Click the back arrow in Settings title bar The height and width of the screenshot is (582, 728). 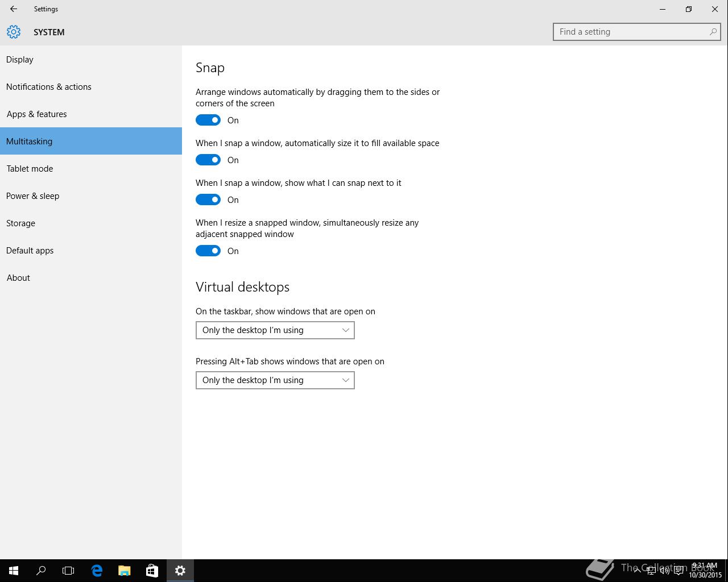[x=14, y=9]
